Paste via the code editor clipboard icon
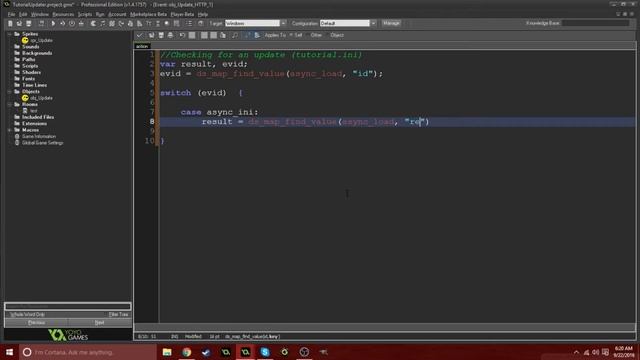 [x=223, y=35]
